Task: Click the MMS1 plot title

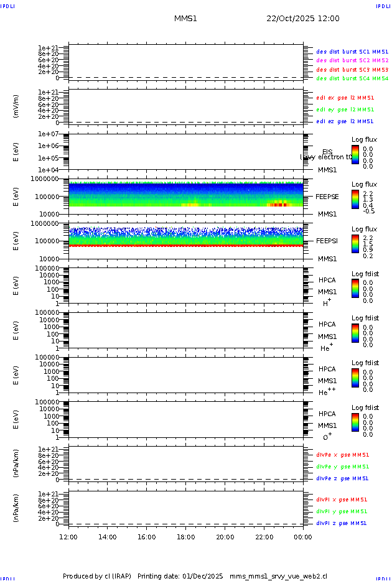Action: [185, 19]
